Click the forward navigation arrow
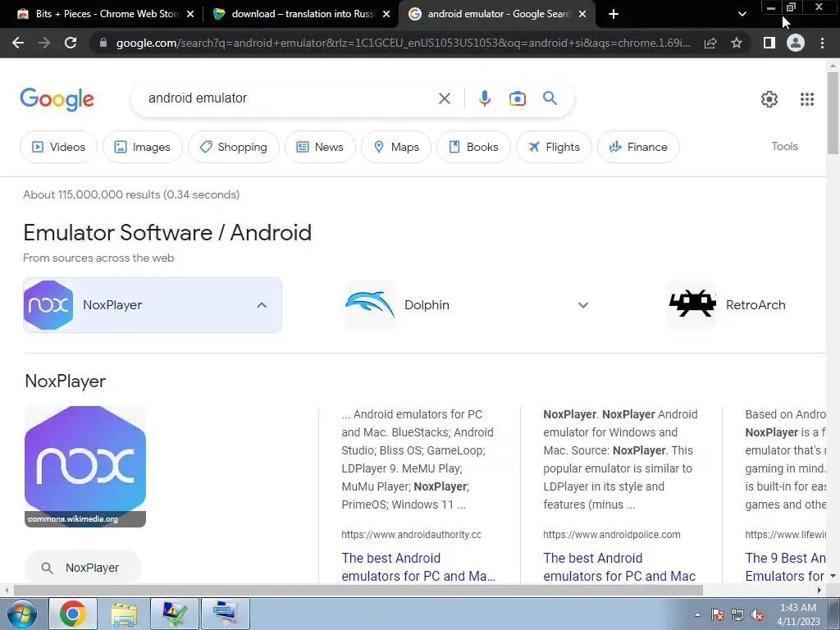Image resolution: width=840 pixels, height=630 pixels. 44,43
